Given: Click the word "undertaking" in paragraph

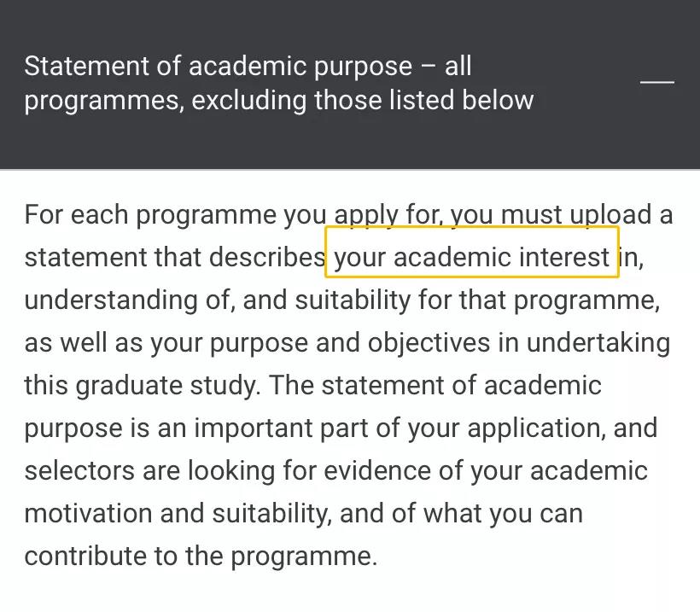Looking at the screenshot, I should pyautogui.click(x=598, y=343).
